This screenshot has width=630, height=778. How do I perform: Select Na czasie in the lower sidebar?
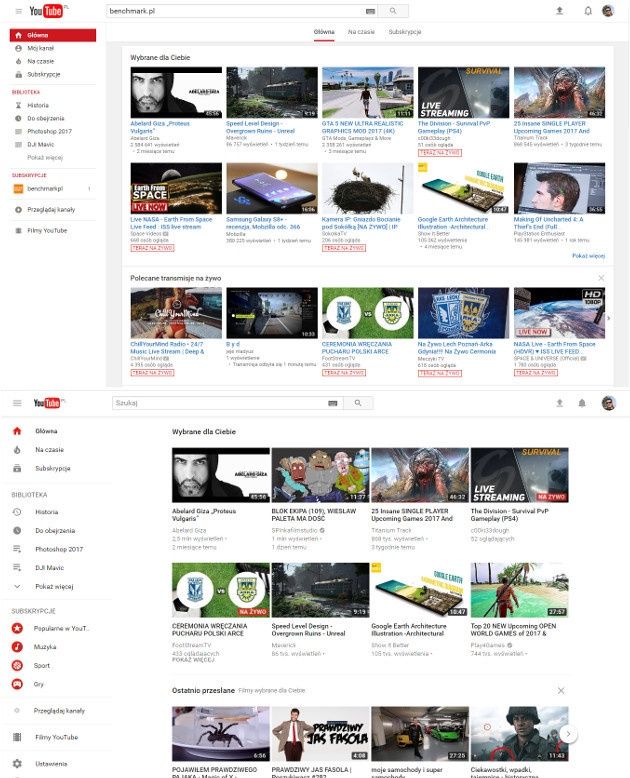(x=50, y=450)
